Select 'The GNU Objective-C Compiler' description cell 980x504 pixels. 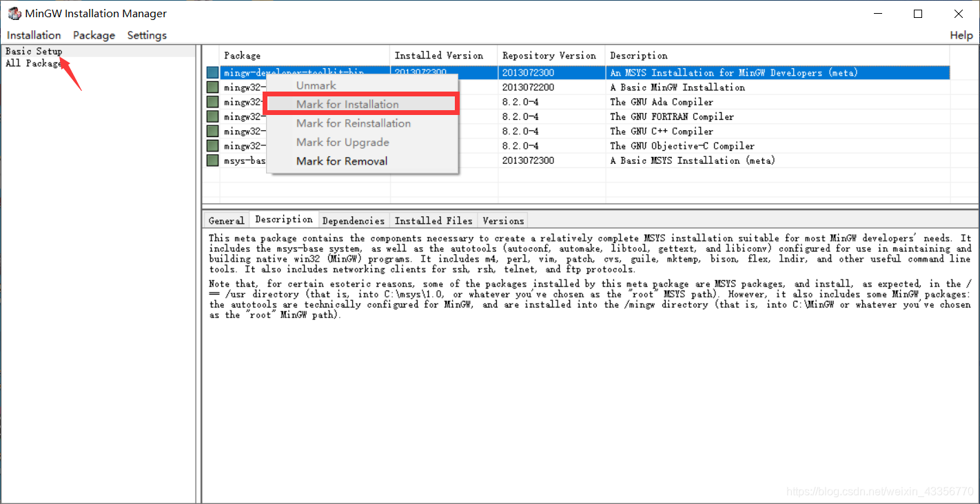[x=682, y=146]
